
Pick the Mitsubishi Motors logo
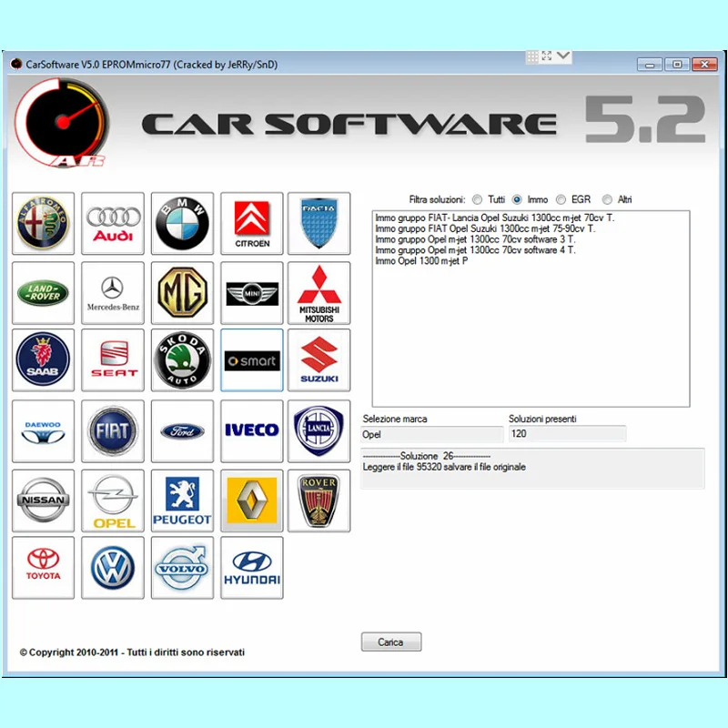319,293
